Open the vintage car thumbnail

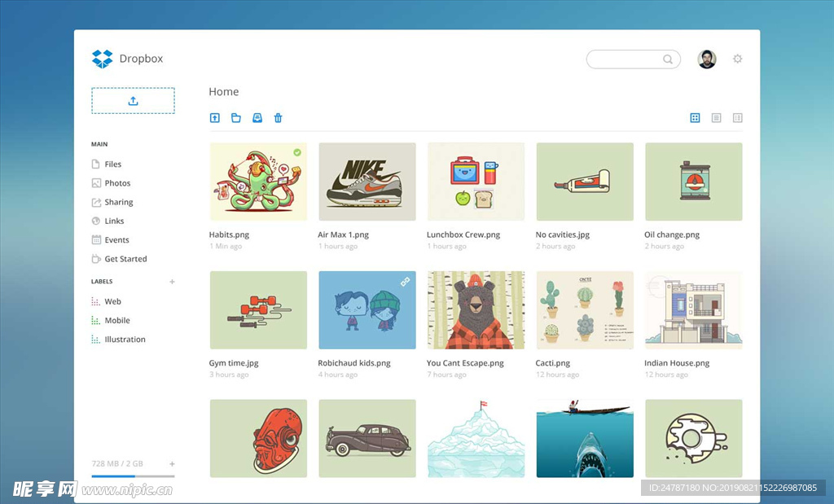[367, 439]
